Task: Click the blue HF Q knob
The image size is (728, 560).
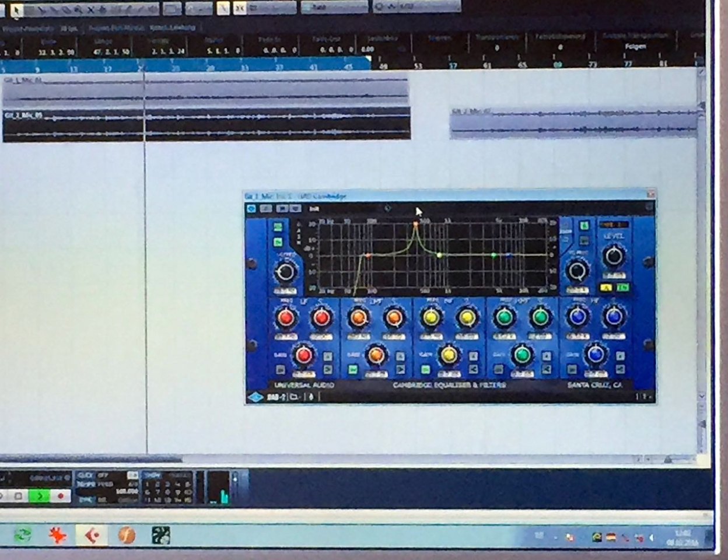Action: [x=614, y=317]
